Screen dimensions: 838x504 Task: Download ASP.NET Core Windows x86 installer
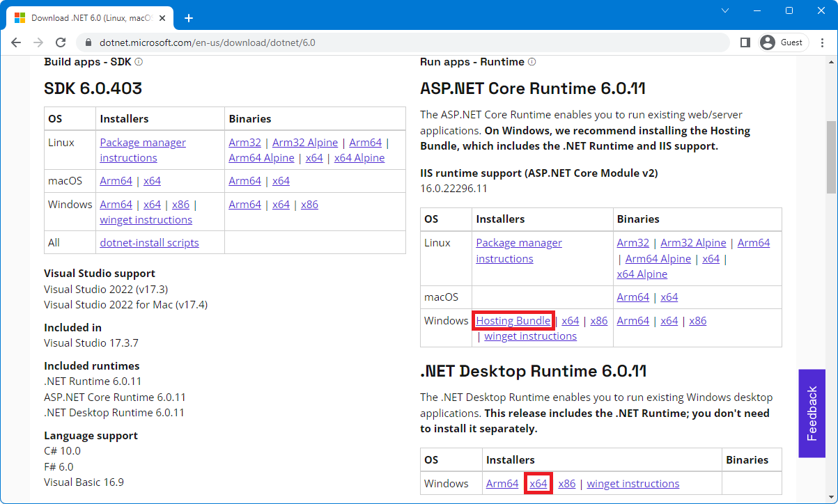pyautogui.click(x=598, y=320)
